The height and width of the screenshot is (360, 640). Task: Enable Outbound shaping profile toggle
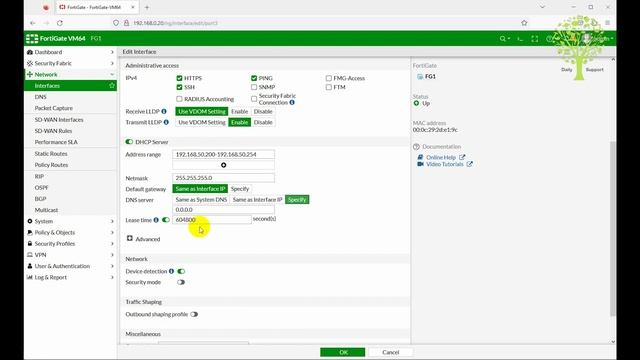(x=194, y=314)
